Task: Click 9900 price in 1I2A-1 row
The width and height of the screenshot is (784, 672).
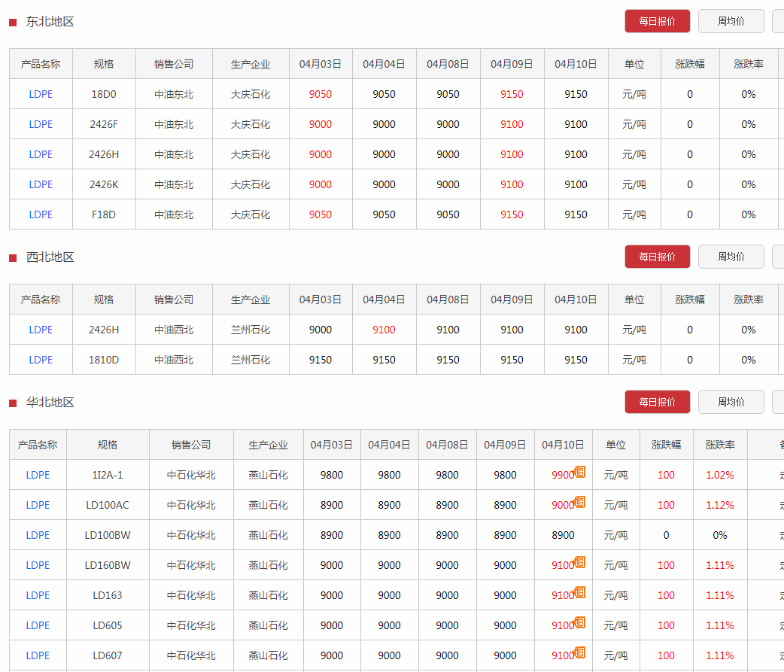Action: 563,475
